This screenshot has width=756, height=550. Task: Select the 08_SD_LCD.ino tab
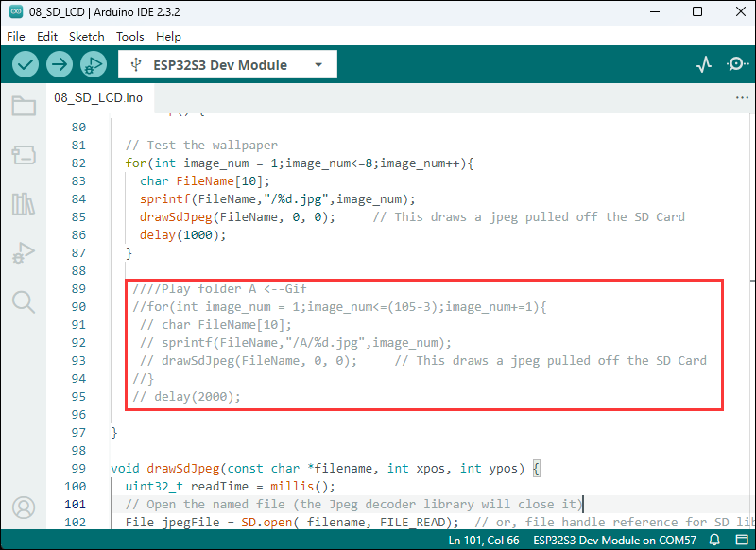tap(98, 97)
